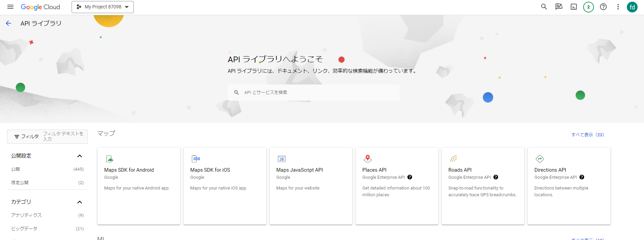
Task: Open the Maps JavaScript API title
Action: 299,170
